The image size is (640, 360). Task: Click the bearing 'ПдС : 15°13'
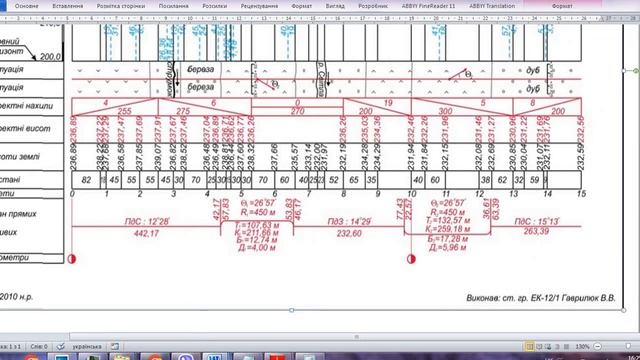click(x=537, y=221)
